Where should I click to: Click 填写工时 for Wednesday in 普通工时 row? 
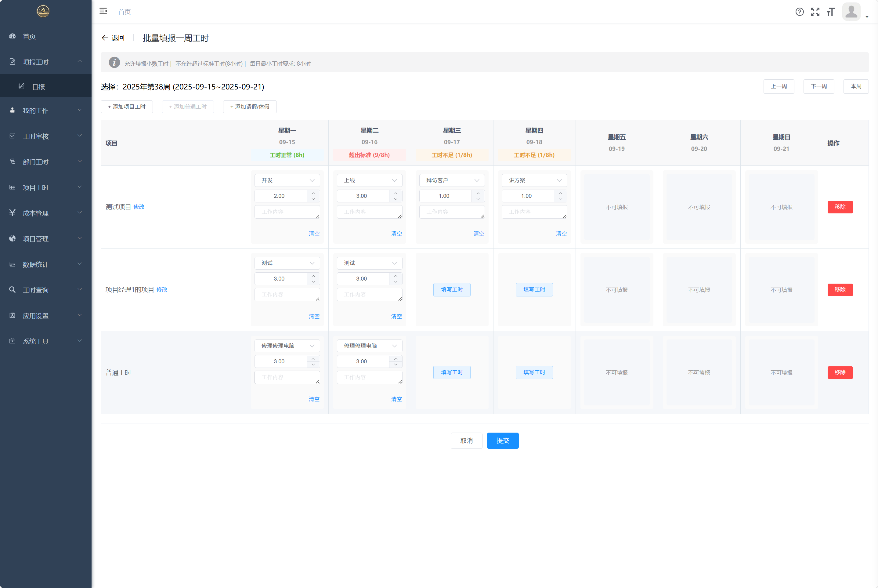[452, 372]
